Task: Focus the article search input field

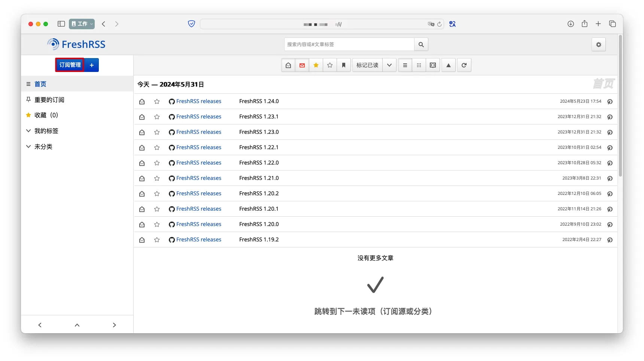Action: [x=349, y=45]
